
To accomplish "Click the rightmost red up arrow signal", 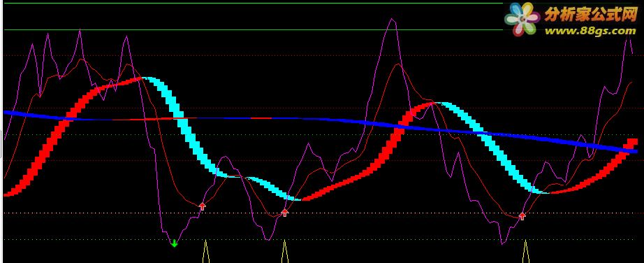I will click(x=522, y=215).
